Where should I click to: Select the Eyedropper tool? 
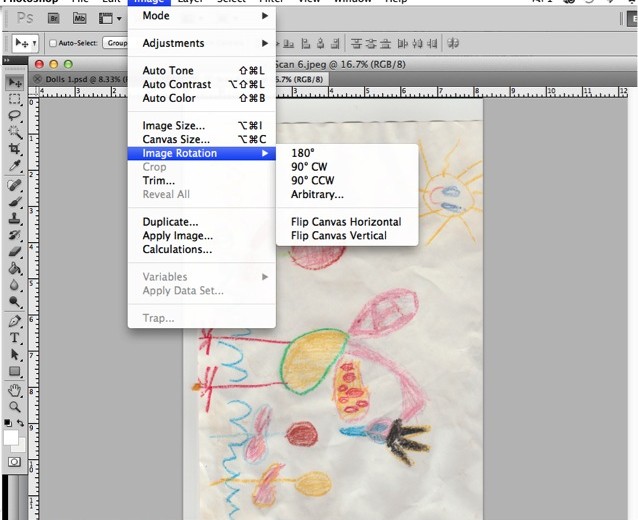[15, 165]
